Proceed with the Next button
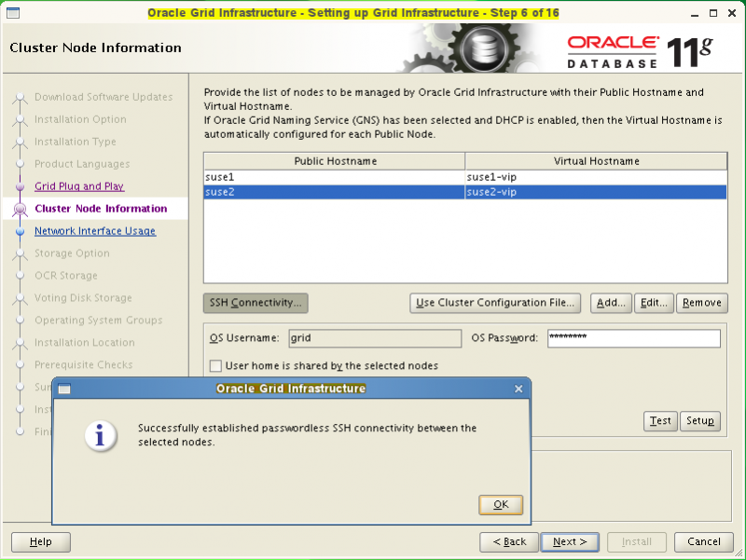 coord(570,541)
